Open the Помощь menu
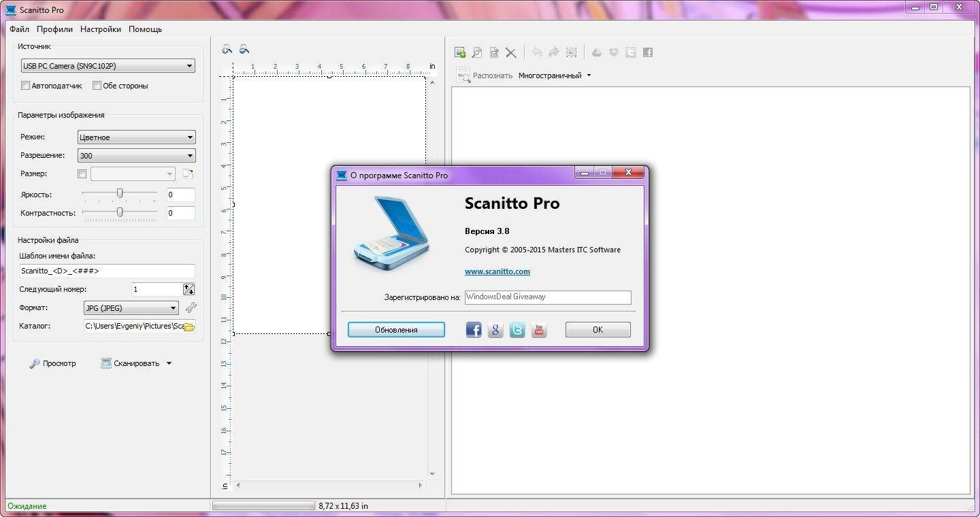Viewport: 980px width, 517px height. pyautogui.click(x=146, y=29)
